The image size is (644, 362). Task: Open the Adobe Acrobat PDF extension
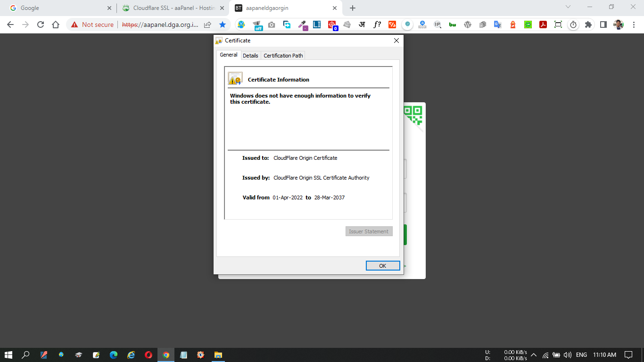pos(543,25)
